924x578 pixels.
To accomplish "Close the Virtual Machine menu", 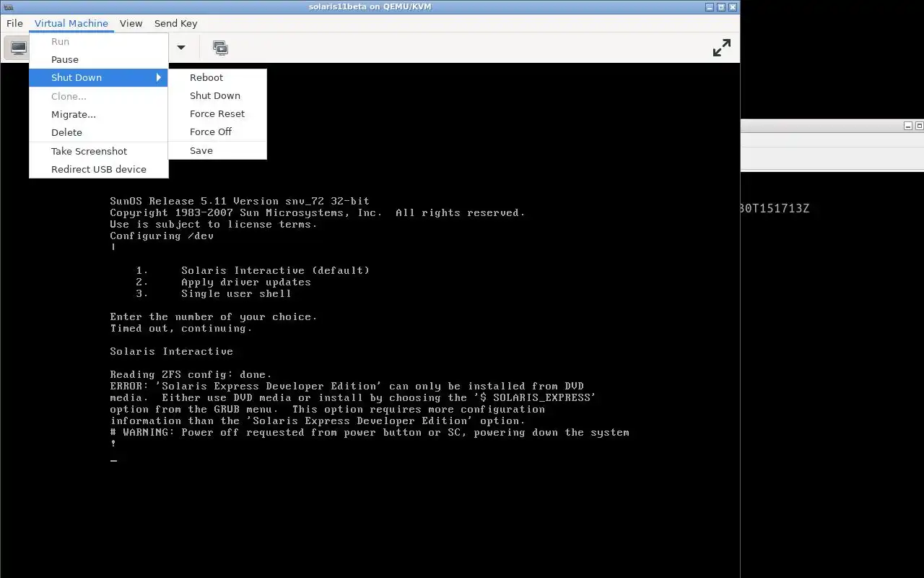I will point(71,23).
